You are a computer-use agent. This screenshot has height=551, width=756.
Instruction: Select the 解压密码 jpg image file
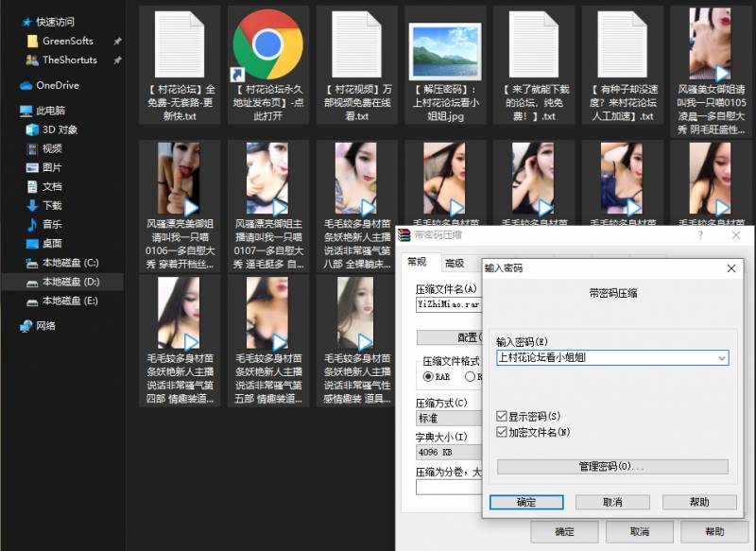(444, 47)
